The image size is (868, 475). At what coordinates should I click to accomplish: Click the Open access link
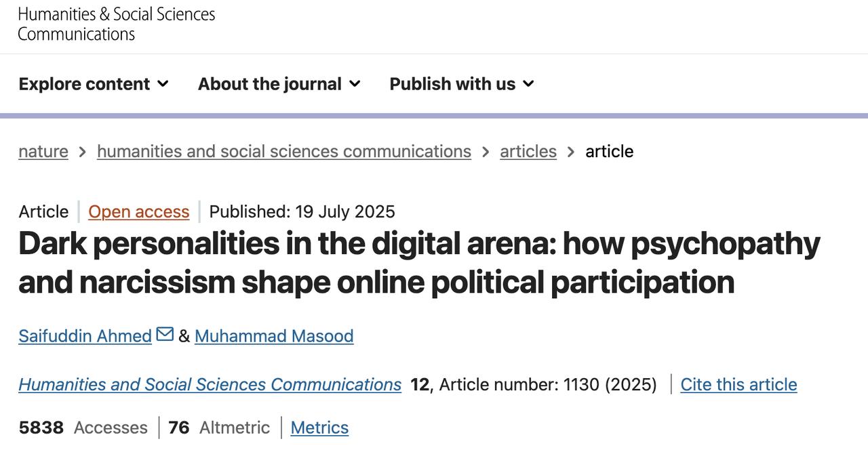[138, 211]
